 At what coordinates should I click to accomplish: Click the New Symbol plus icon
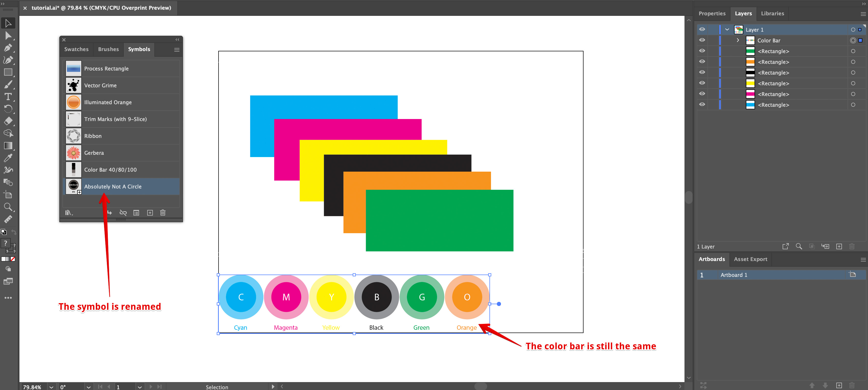(x=150, y=212)
